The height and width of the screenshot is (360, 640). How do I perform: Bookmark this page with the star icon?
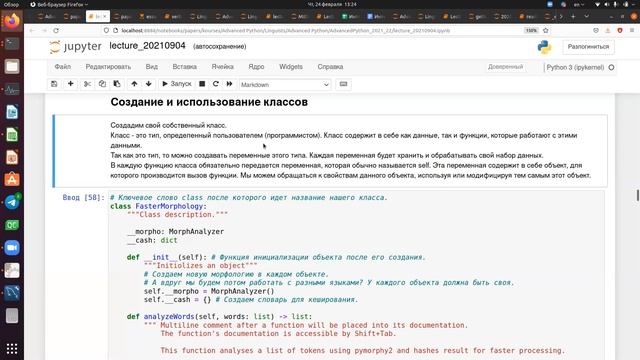point(546,31)
